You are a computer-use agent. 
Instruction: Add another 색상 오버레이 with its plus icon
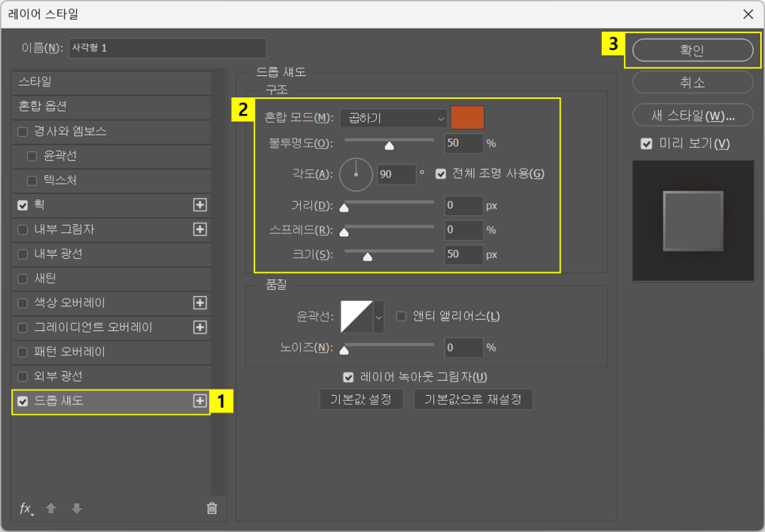[200, 303]
